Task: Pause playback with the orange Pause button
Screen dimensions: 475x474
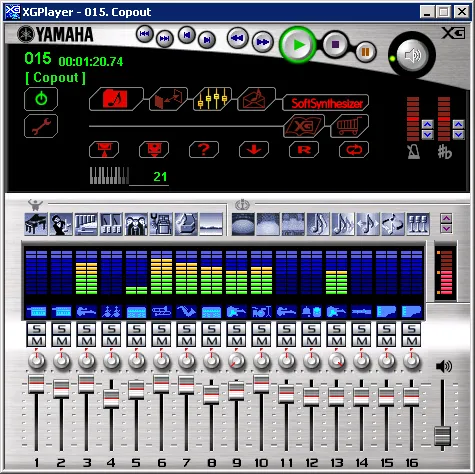Action: (x=365, y=52)
